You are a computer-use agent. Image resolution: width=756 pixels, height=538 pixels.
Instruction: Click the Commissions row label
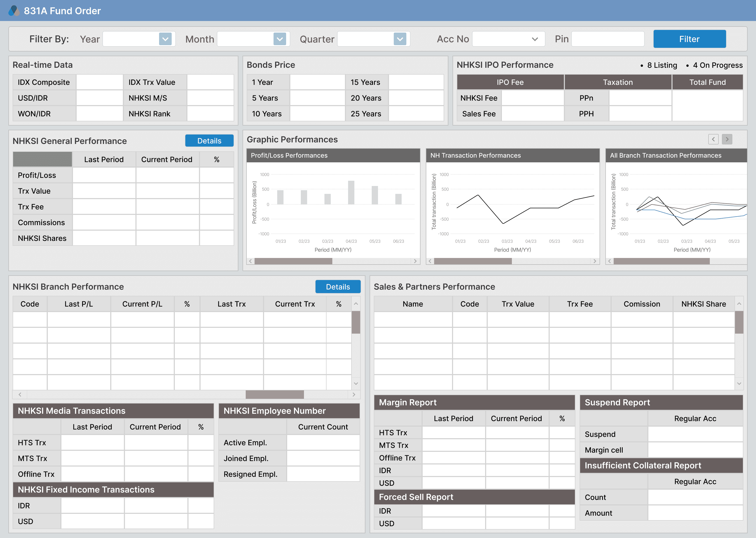click(x=42, y=223)
